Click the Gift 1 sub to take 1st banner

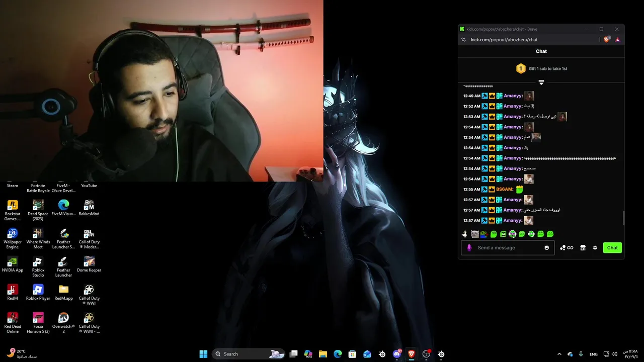541,68
